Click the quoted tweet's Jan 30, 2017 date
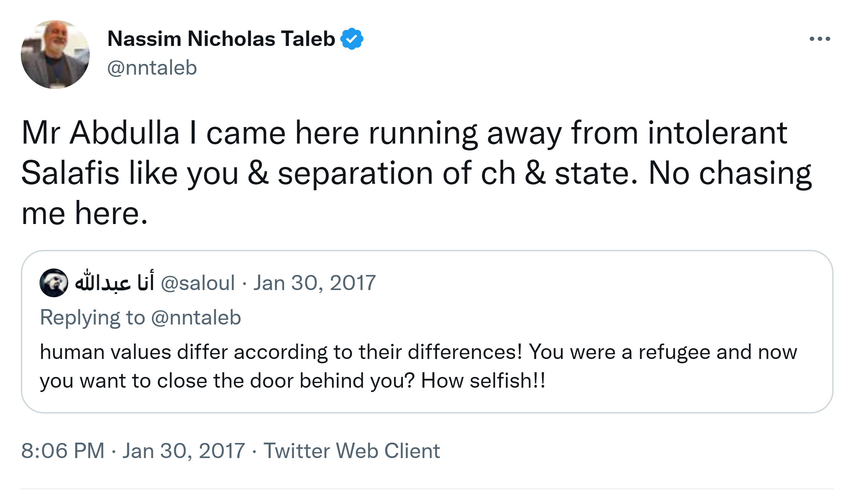Viewport: 853px width, 504px height. [x=314, y=283]
